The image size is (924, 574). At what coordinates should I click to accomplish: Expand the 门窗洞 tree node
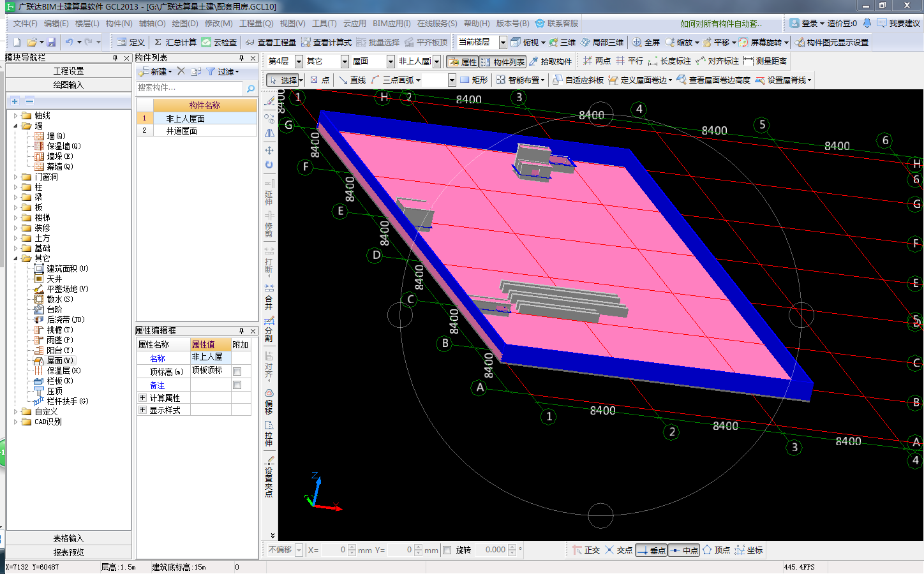point(16,177)
